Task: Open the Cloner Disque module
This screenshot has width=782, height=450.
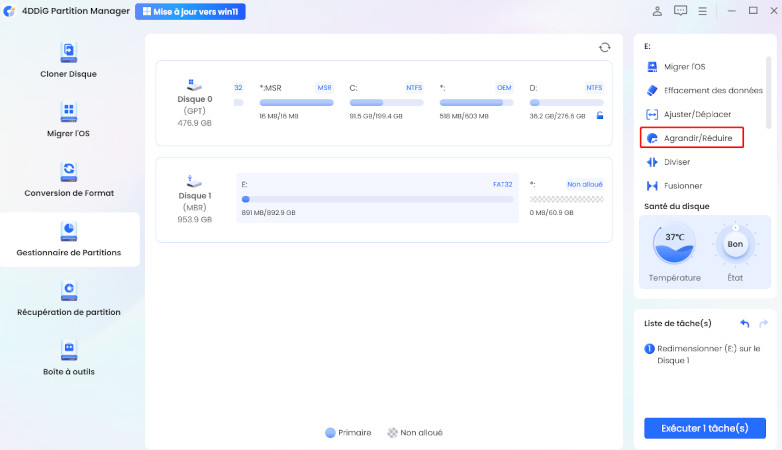Action: click(x=68, y=59)
